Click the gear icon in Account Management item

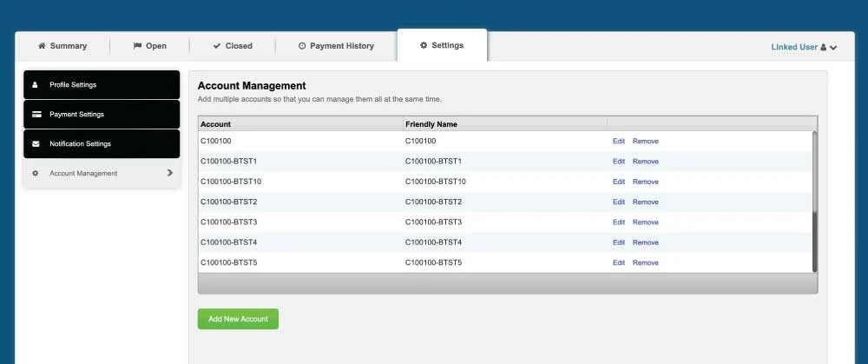[36, 174]
